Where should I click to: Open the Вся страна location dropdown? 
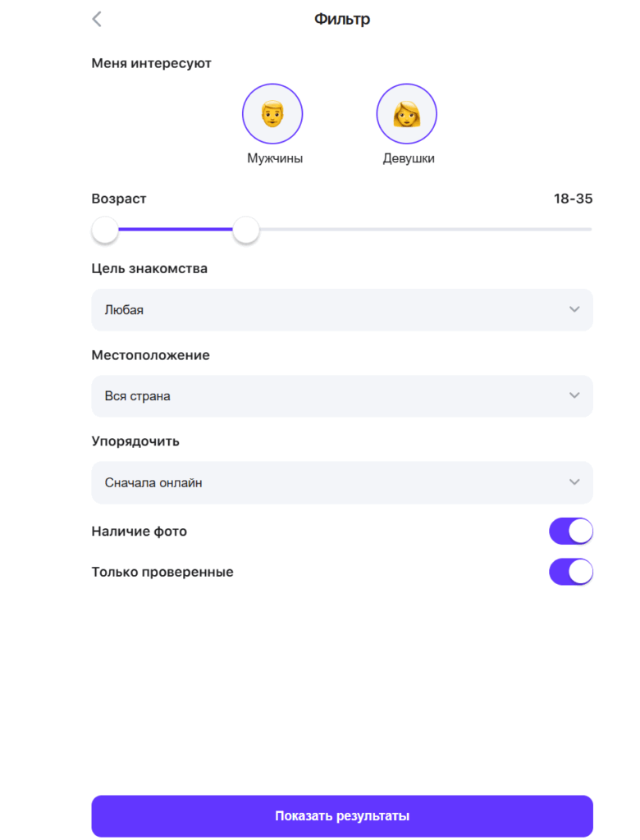[342, 395]
